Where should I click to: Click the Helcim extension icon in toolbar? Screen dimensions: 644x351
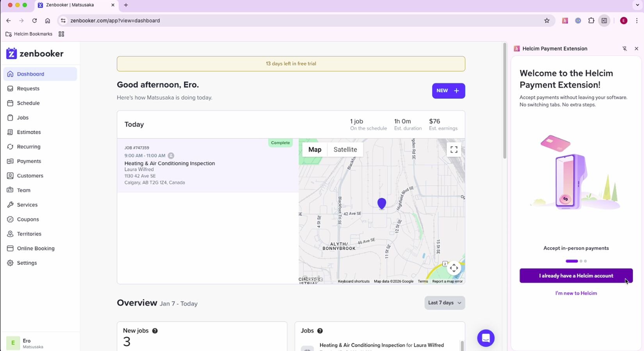565,21
